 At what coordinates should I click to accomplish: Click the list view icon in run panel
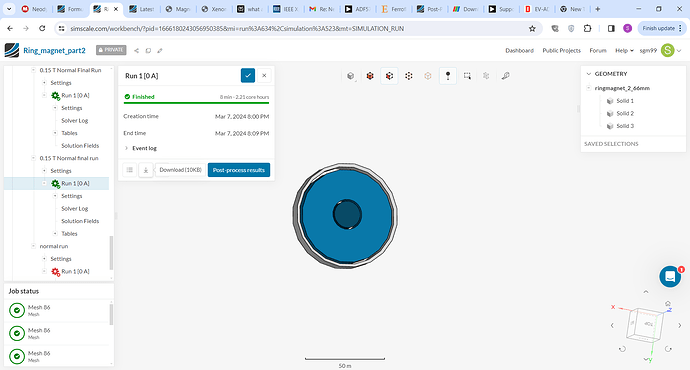(x=130, y=170)
